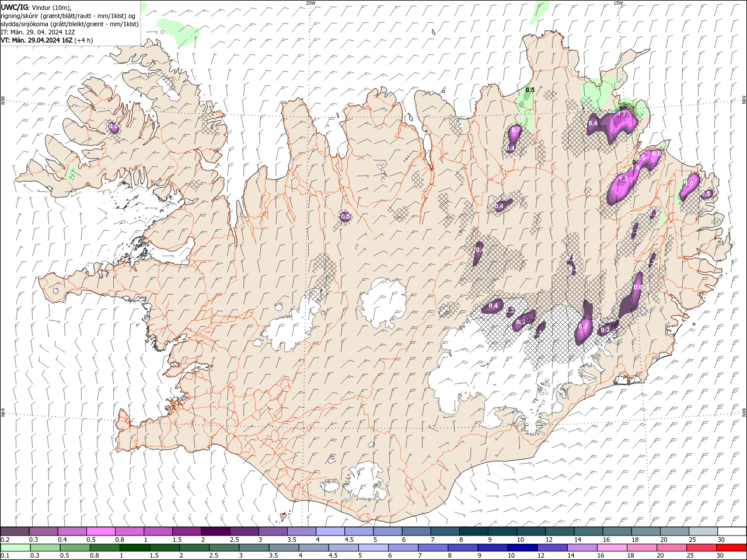Click the white 30 snow legend swatch
Viewport: 747px width, 560px height.
click(732, 531)
